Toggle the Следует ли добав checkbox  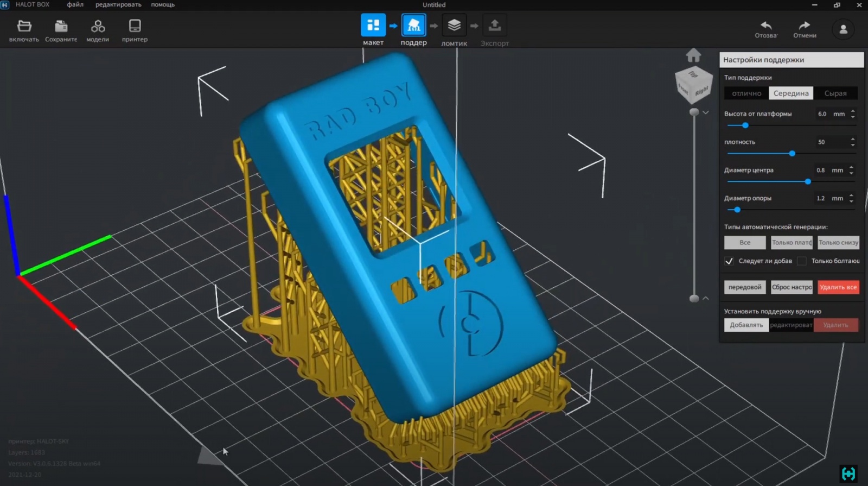729,261
